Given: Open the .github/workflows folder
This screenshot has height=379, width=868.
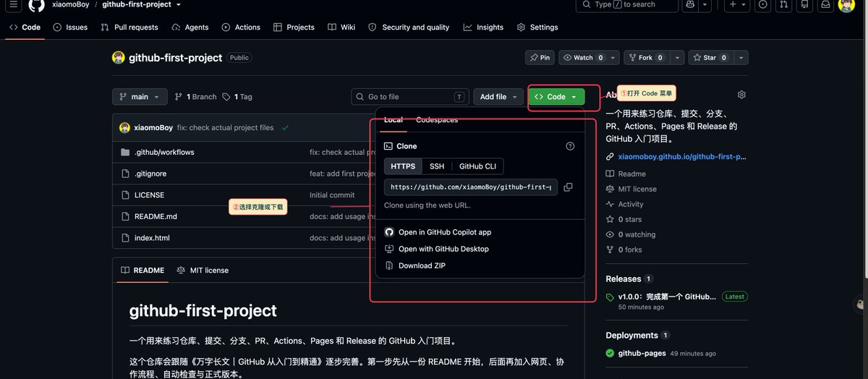Looking at the screenshot, I should pos(164,153).
